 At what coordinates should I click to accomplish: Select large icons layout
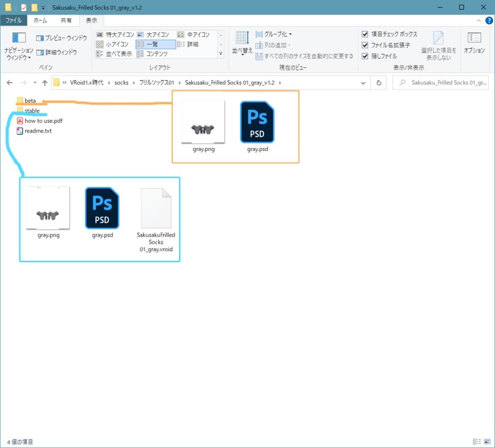(153, 34)
